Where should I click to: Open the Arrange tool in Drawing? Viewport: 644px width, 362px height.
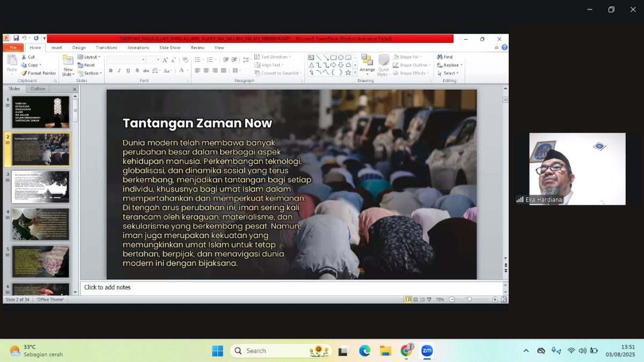[367, 63]
